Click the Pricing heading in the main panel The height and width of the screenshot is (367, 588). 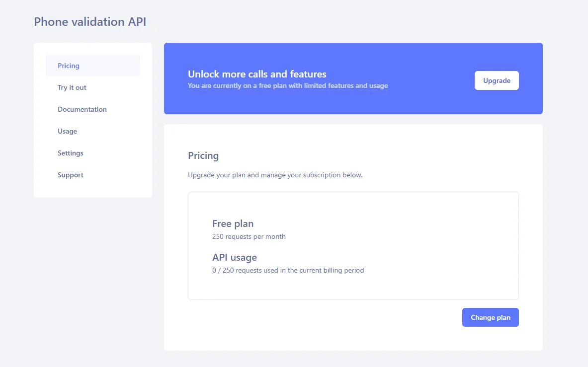pos(203,155)
